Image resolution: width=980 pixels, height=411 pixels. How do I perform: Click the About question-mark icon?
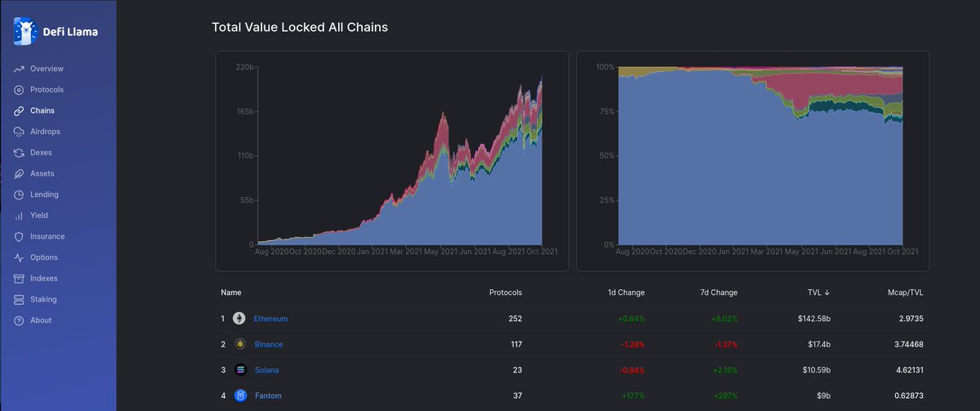pos(19,320)
